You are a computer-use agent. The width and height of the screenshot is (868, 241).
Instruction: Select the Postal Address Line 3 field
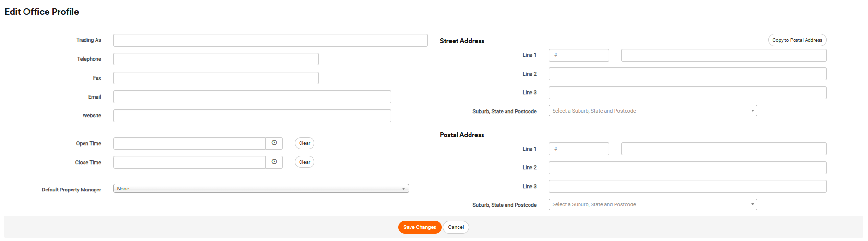(687, 187)
